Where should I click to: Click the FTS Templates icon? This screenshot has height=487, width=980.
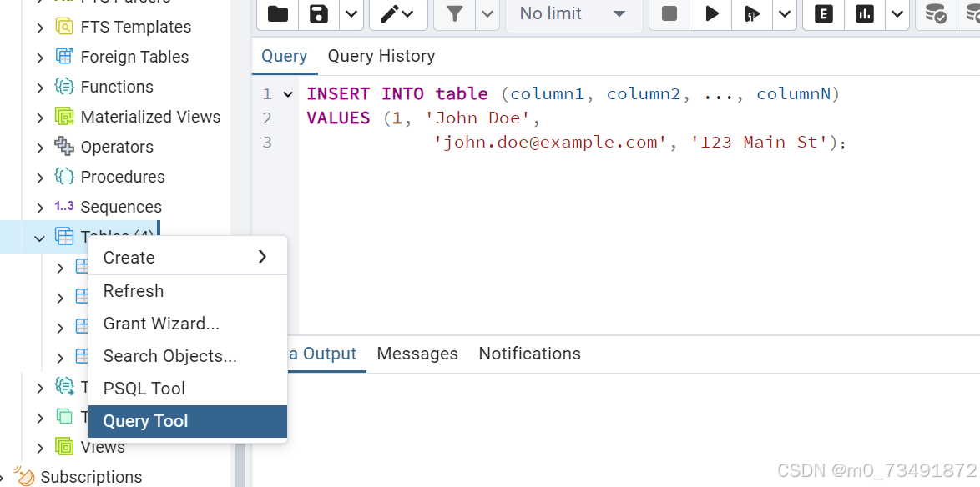coord(64,26)
